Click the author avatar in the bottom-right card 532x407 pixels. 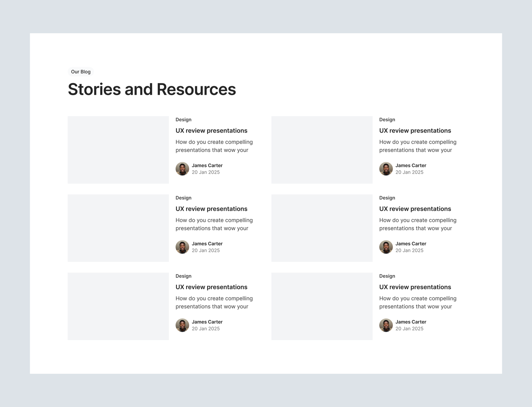[x=386, y=325]
